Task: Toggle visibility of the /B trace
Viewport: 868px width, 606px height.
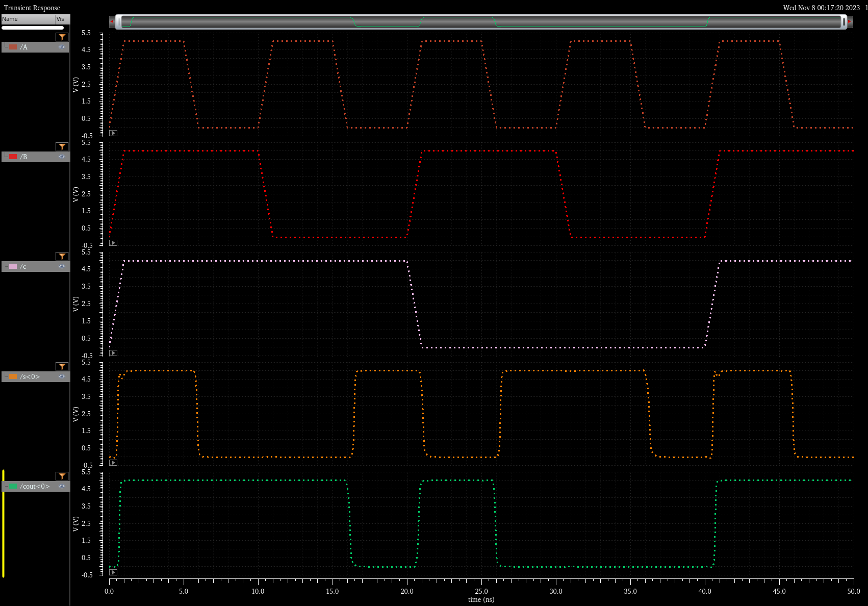Action: tap(62, 157)
